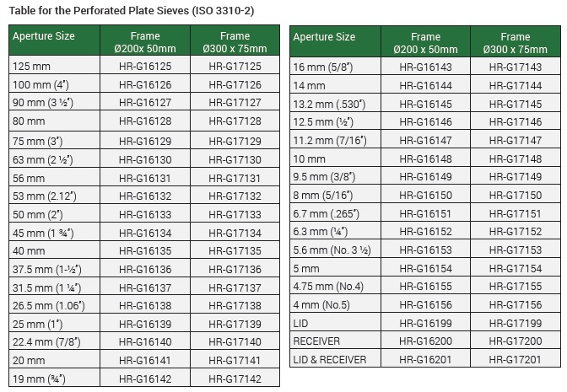Screen dimensions: 567x392
Task: Click the table title 'Perforated Plate Sieves (ISO 3310-2)'
Action: pos(131,10)
